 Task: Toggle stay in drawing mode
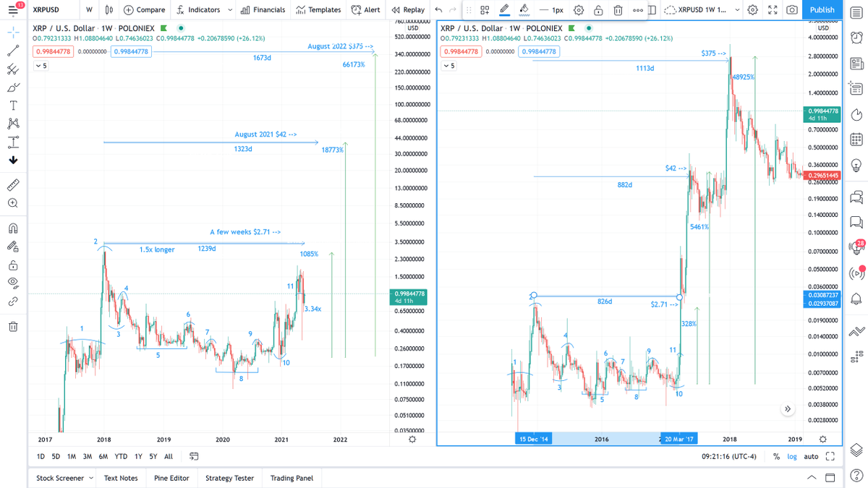click(x=13, y=247)
